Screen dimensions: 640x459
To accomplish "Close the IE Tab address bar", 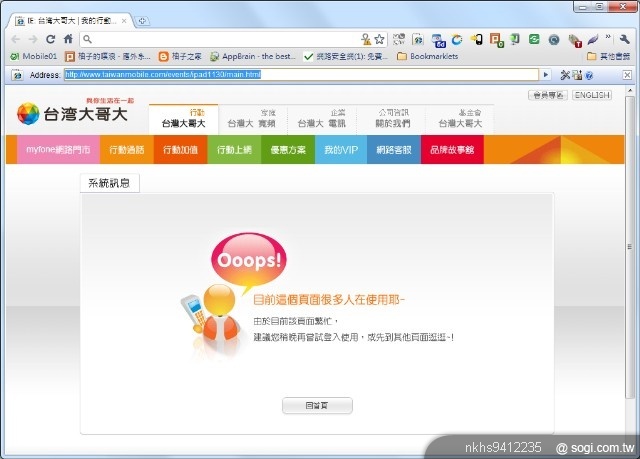I will tap(627, 75).
